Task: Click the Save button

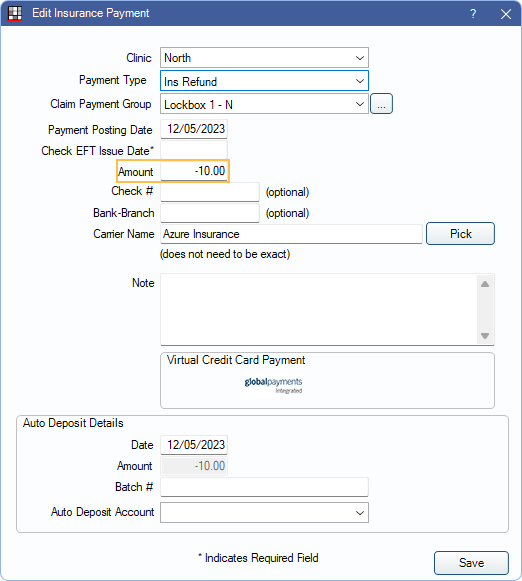Action: coord(471,563)
